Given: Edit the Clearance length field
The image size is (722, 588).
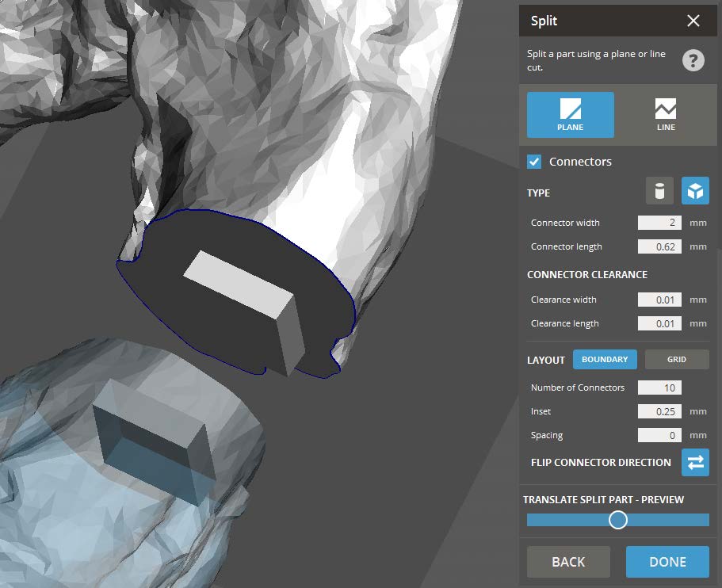Looking at the screenshot, I should 659,323.
